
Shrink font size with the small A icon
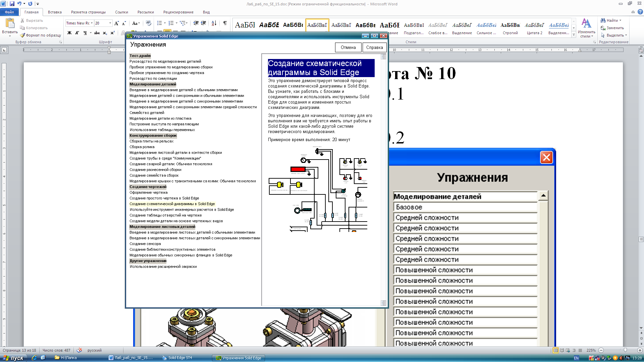point(124,23)
